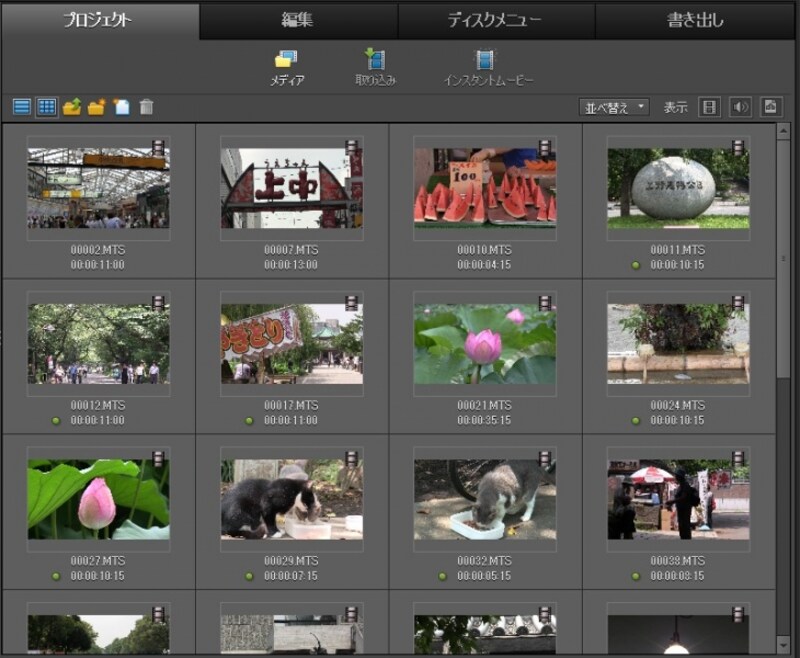Screen dimensions: 800x658
Task: Switch to the 編集 tab
Action: point(298,20)
